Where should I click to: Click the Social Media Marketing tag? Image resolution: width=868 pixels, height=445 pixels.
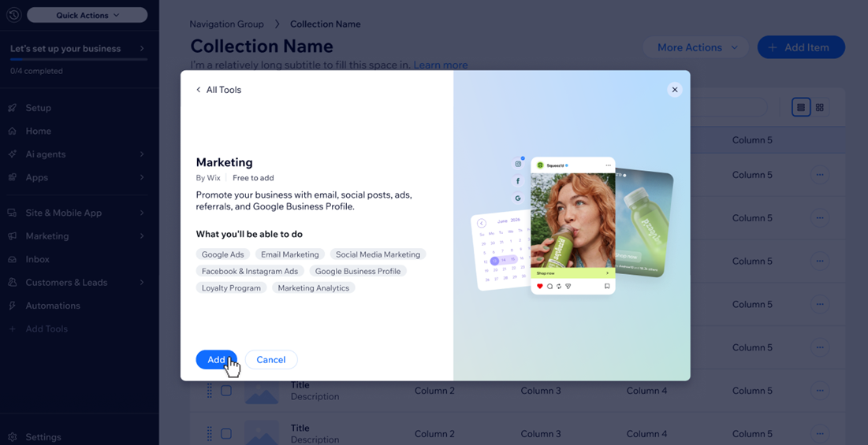378,254
